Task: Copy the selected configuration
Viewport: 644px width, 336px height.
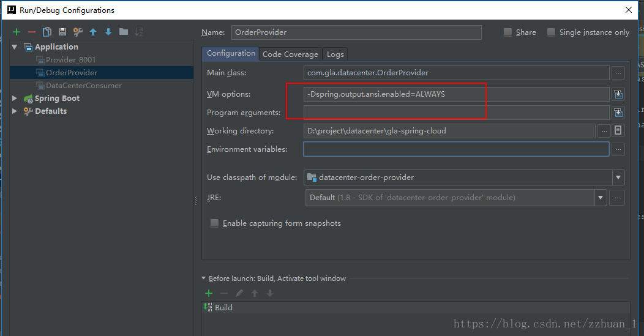Action: (x=47, y=32)
